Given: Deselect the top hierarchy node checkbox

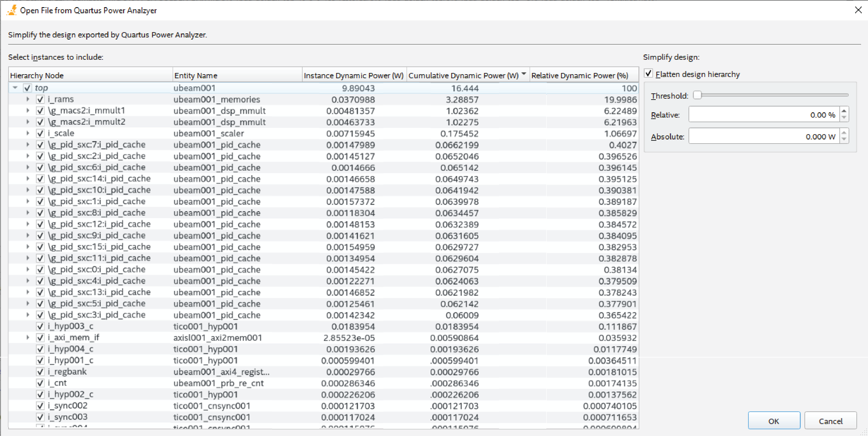Looking at the screenshot, I should point(27,88).
